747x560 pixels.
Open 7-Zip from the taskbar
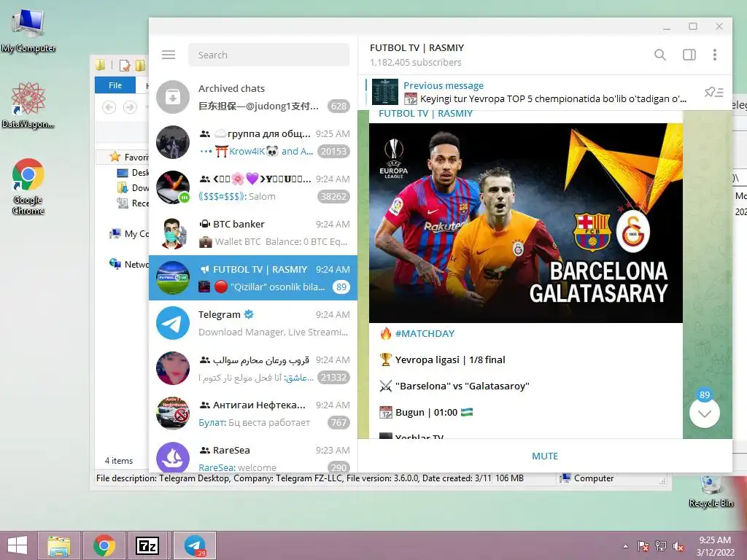point(147,545)
